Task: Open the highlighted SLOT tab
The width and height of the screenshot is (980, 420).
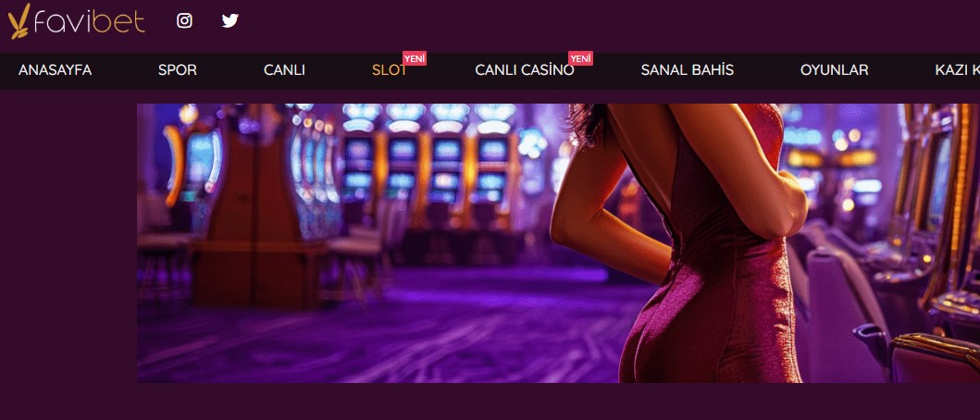Action: pos(390,70)
